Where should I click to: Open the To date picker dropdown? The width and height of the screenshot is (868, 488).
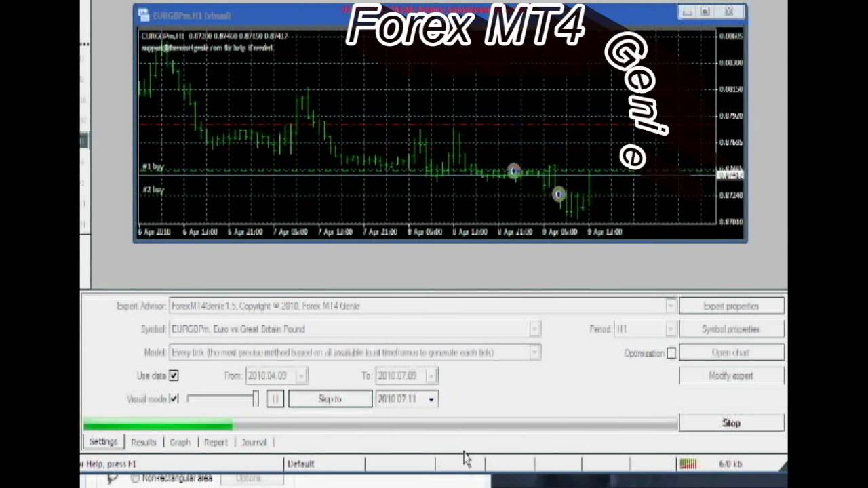pos(431,375)
